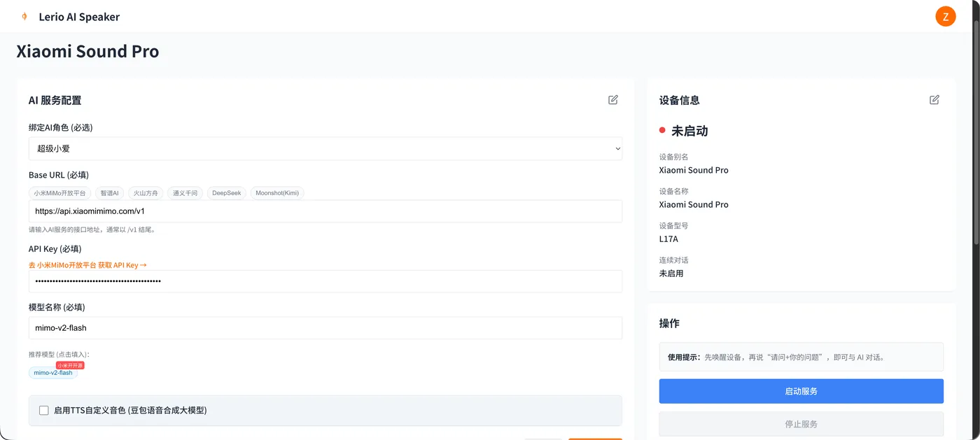Image resolution: width=980 pixels, height=440 pixels.
Task: Open the 去小米MiMo开放平台获取 API Key link
Action: pyautogui.click(x=87, y=265)
